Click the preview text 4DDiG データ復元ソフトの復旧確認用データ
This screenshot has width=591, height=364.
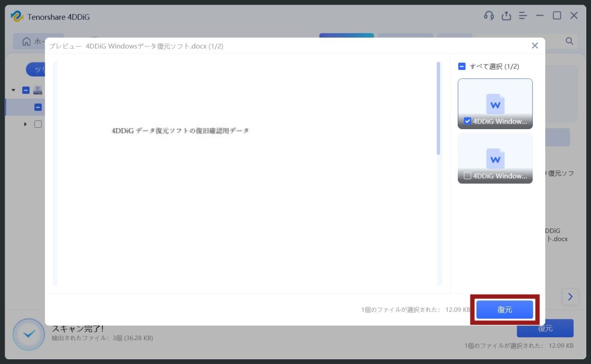(180, 131)
